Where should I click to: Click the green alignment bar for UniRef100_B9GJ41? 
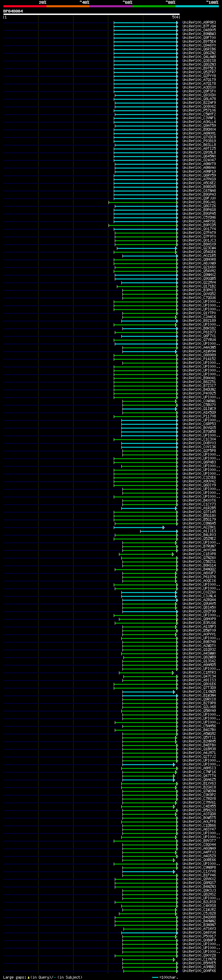[143, 202]
